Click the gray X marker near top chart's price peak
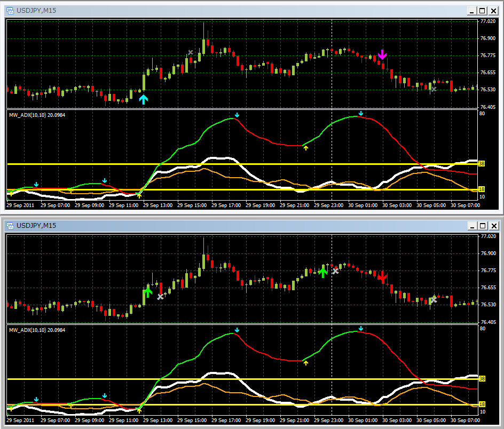 pos(191,52)
